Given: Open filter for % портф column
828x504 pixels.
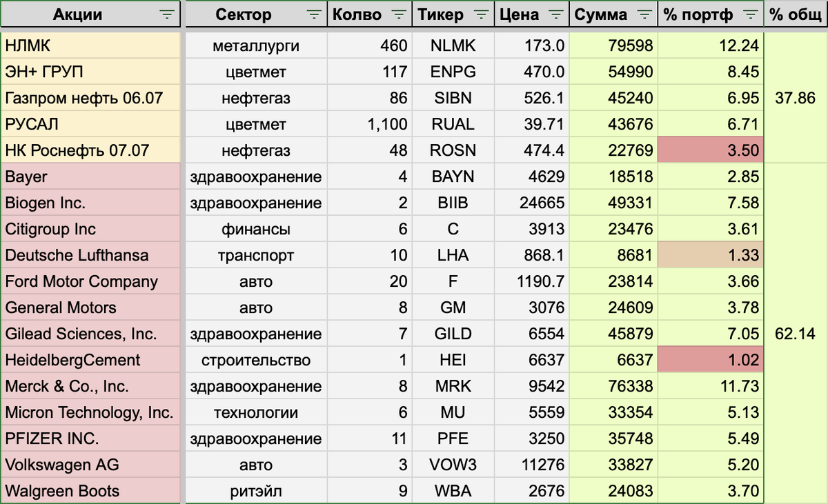Looking at the screenshot, I should coord(751,14).
